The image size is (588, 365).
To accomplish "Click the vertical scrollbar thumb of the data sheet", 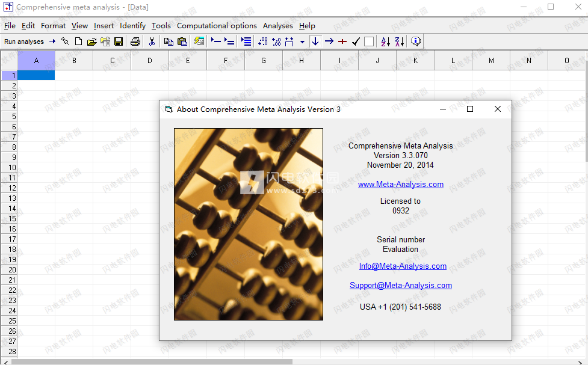I will pyautogui.click(x=586, y=111).
